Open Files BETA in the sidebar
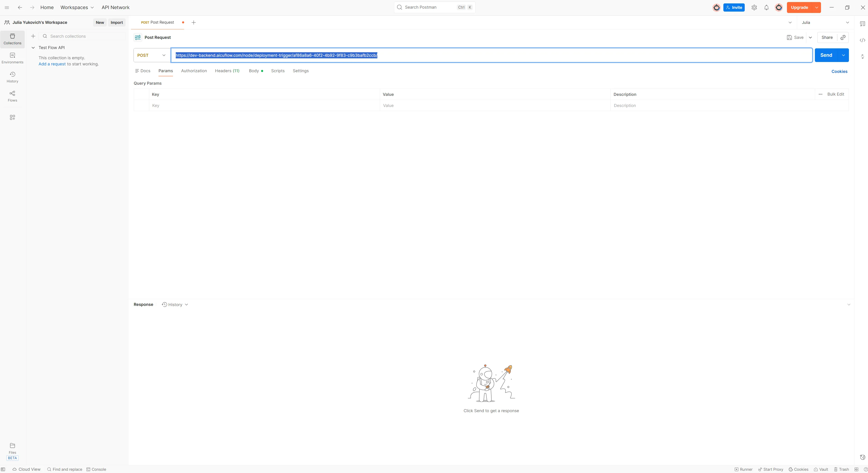This screenshot has width=868, height=473. 12,451
